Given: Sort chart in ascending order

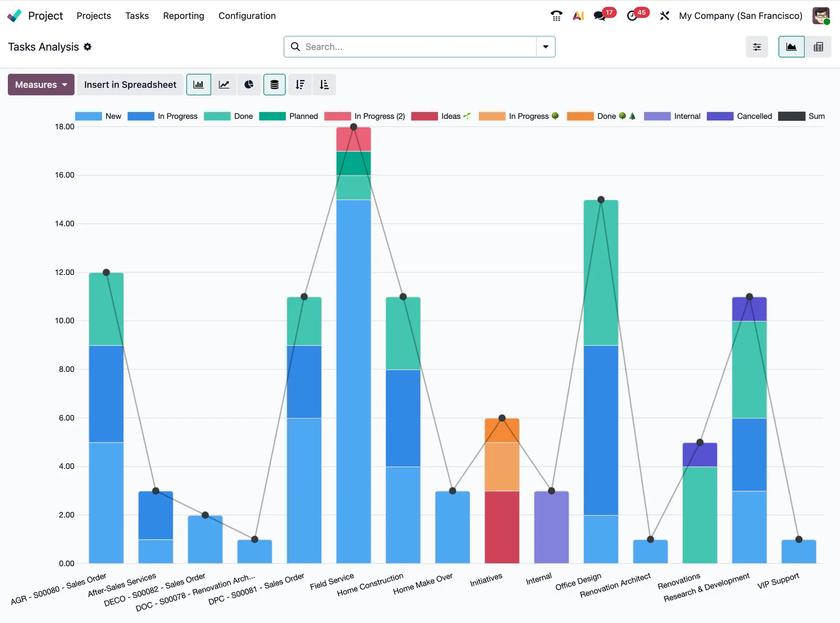Looking at the screenshot, I should tap(324, 84).
